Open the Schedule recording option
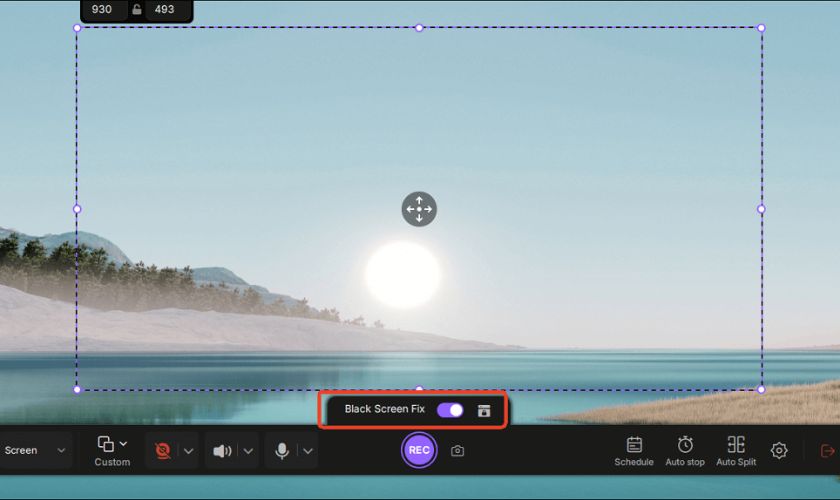Screen dimensions: 840x500 634,451
